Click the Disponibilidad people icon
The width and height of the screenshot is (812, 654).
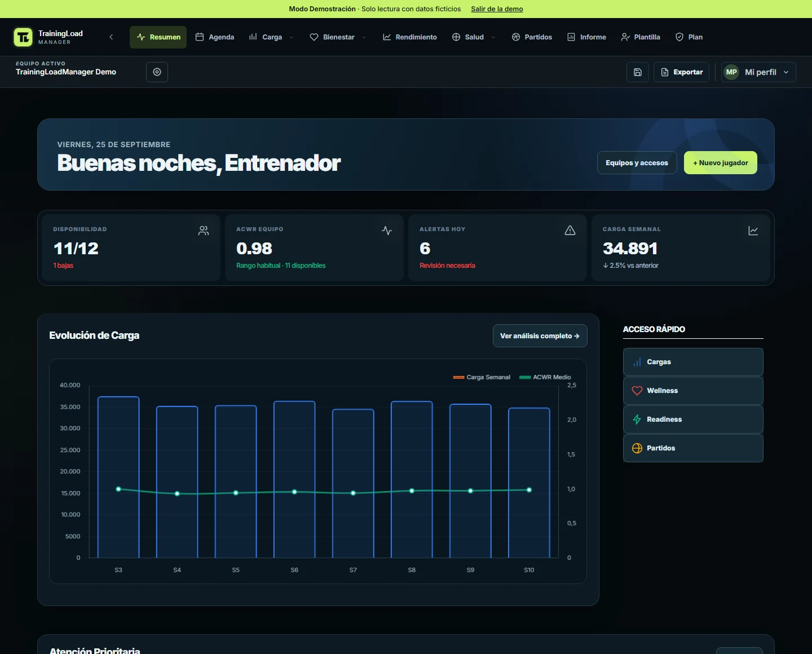coord(204,231)
